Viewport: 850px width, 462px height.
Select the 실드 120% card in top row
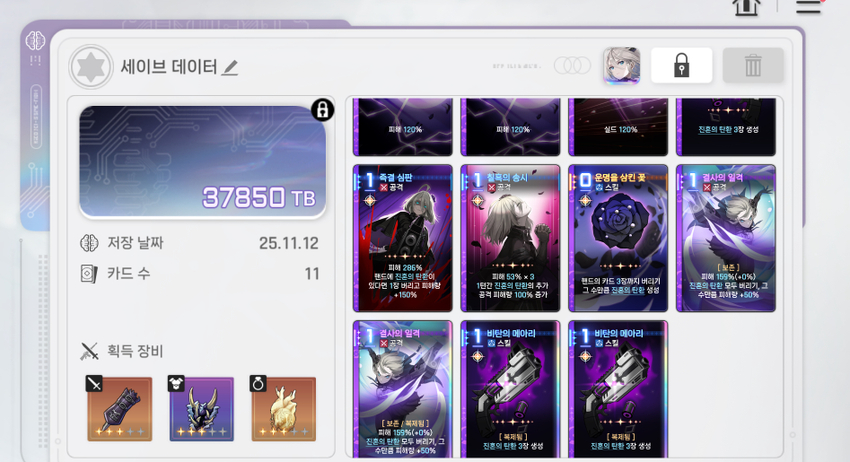(618, 127)
